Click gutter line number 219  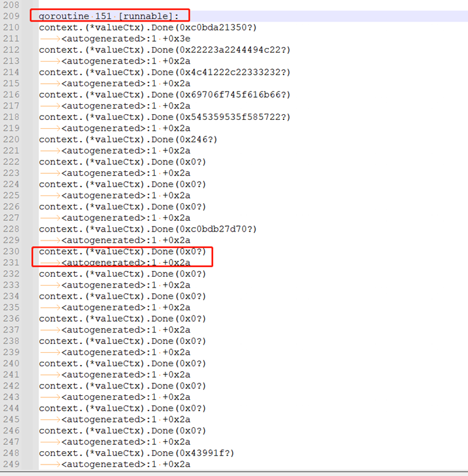click(x=11, y=128)
